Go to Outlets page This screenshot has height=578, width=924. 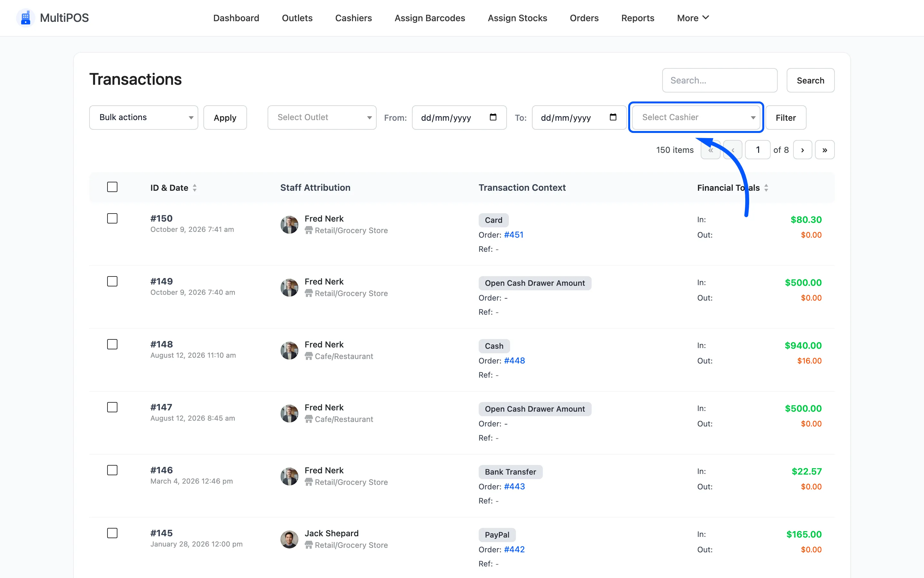(x=297, y=18)
